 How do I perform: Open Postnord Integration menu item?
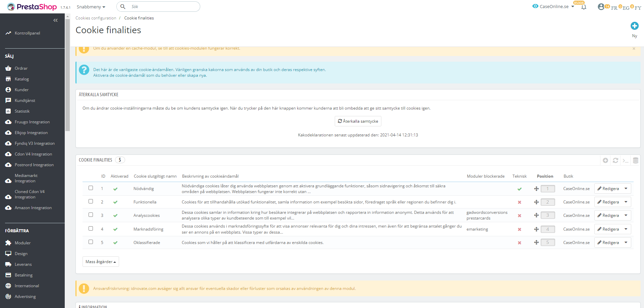click(34, 165)
